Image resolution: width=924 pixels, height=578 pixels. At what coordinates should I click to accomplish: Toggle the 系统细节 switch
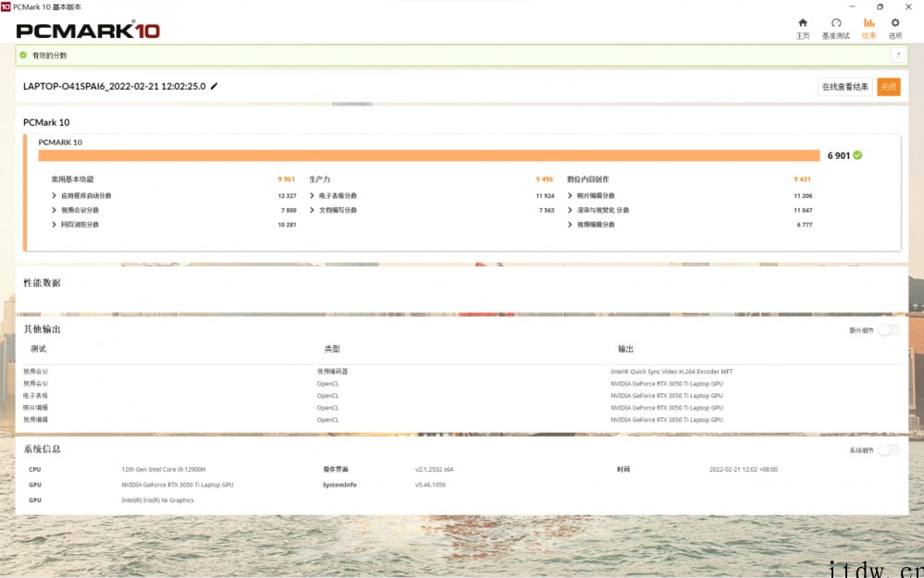[889, 450]
